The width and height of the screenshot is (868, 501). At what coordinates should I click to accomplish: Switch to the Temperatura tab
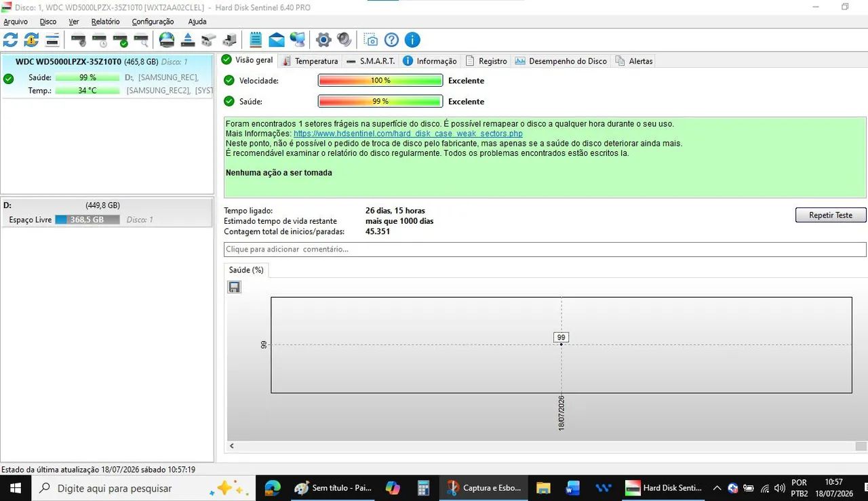(x=310, y=61)
